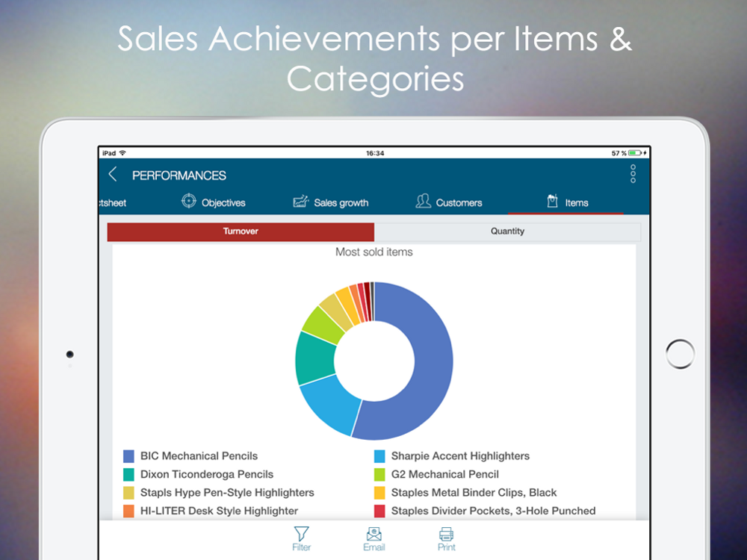Select the Items tab label
The width and height of the screenshot is (747, 560).
coord(577,203)
